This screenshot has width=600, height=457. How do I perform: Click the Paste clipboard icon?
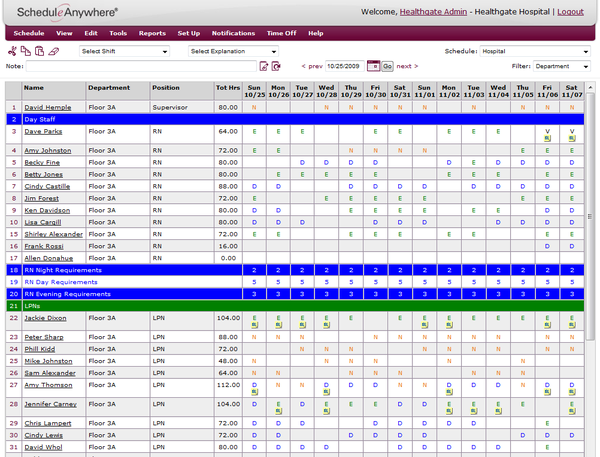(38, 51)
